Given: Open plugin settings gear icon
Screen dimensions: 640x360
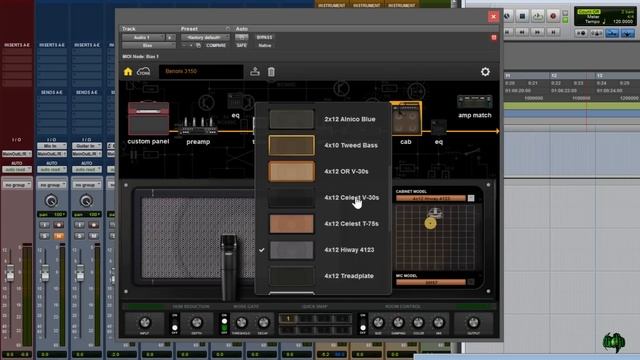Looking at the screenshot, I should pos(485,72).
